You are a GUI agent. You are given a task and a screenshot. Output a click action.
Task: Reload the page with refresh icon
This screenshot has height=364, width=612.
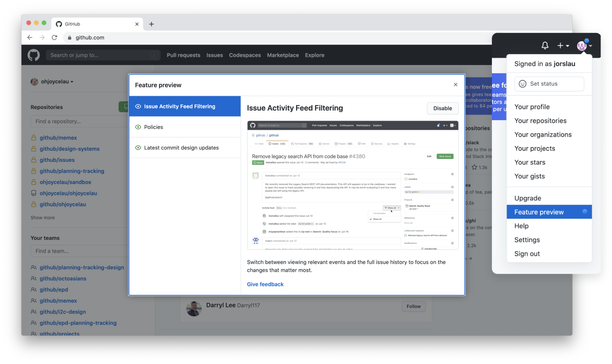[x=55, y=38]
